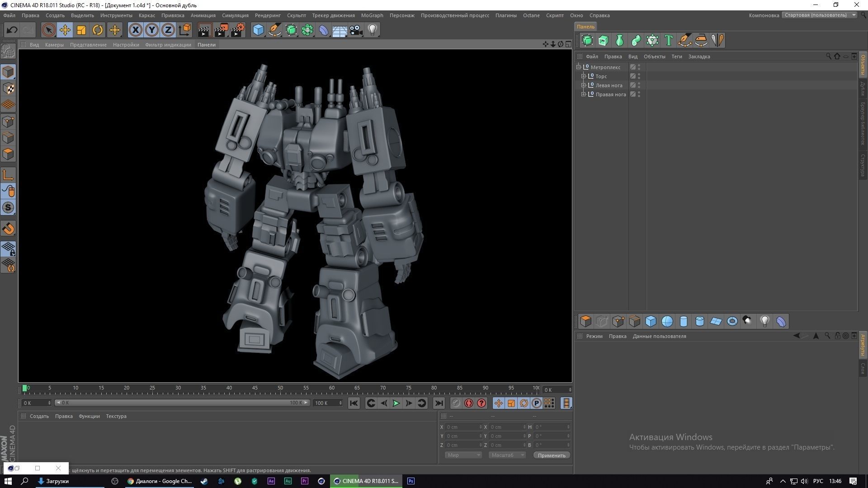
Task: Expand the Торс hierarchy
Action: pyautogui.click(x=584, y=76)
